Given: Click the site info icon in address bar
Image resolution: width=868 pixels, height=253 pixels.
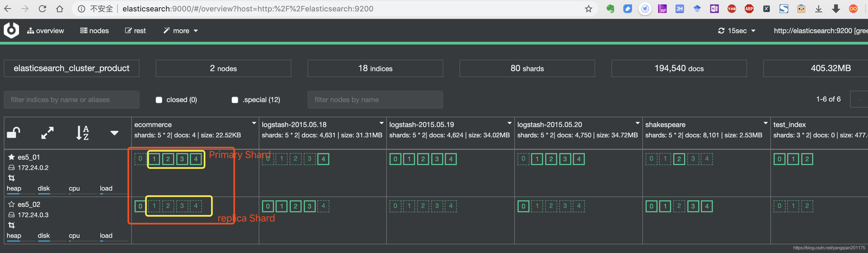Looking at the screenshot, I should pos(82,9).
